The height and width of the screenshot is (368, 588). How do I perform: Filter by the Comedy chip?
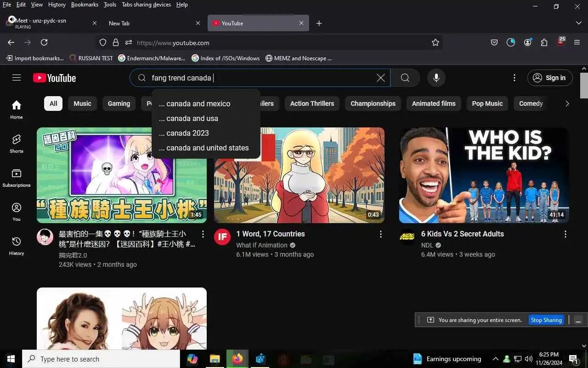coord(531,103)
